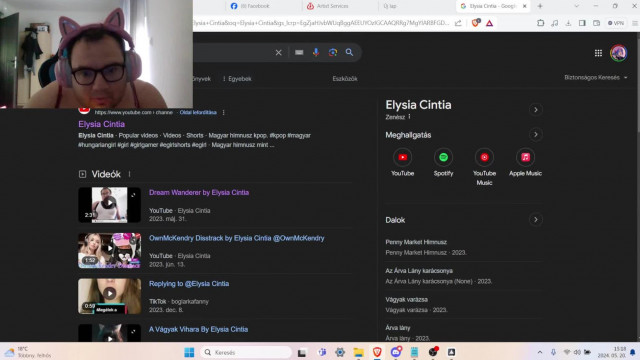Search by image with Google Lens
640x360 pixels.
(333, 52)
